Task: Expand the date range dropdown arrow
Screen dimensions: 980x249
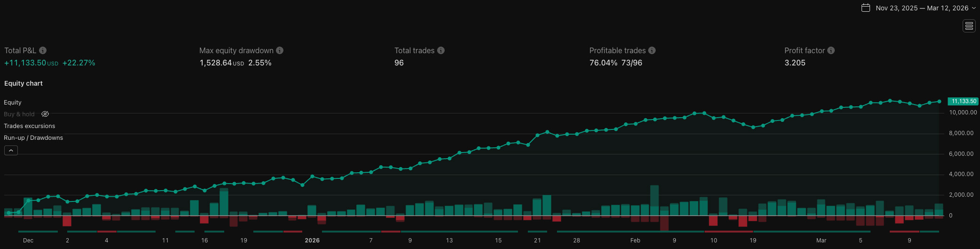Action: click(x=974, y=8)
